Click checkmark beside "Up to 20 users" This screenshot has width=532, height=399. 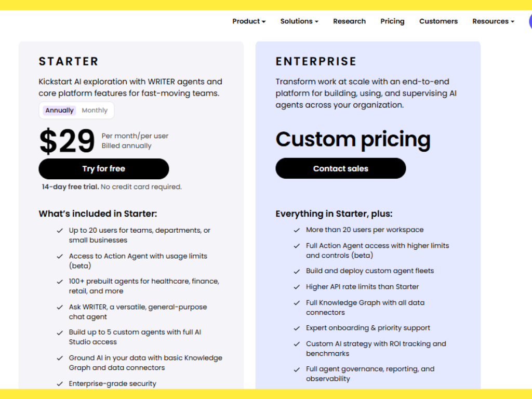click(x=60, y=231)
